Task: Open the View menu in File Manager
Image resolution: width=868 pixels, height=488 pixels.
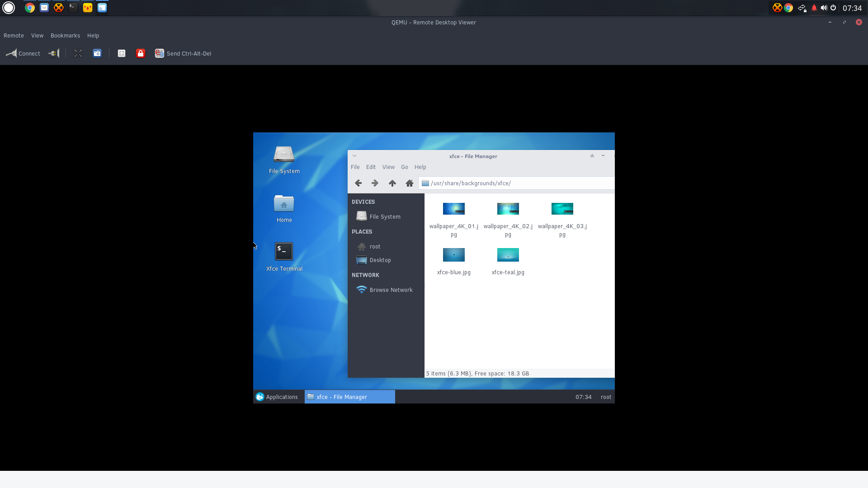Action: pyautogui.click(x=388, y=167)
